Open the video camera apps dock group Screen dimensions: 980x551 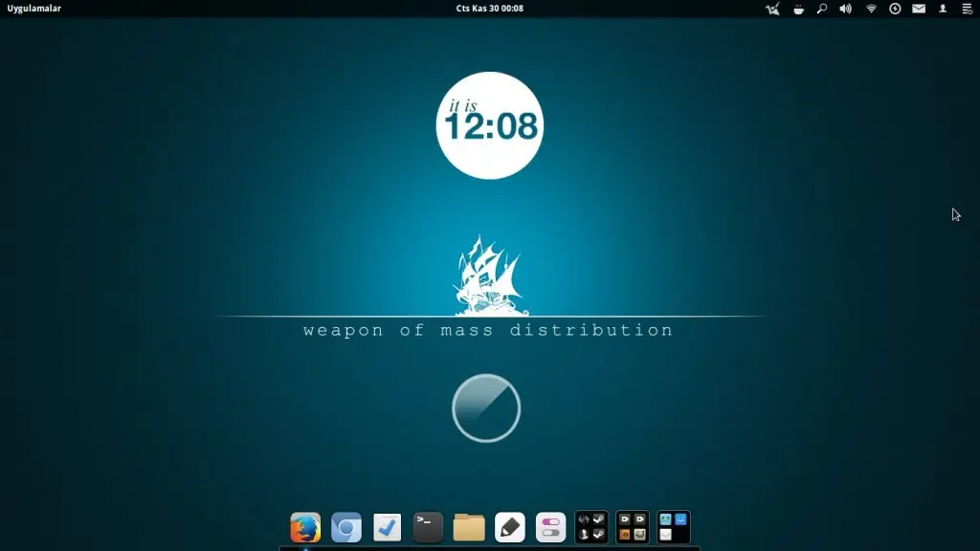point(633,527)
